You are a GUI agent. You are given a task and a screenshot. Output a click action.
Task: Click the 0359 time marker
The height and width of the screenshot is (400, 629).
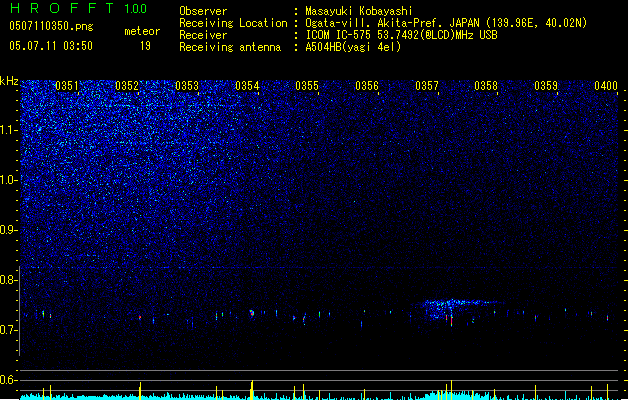coord(546,86)
